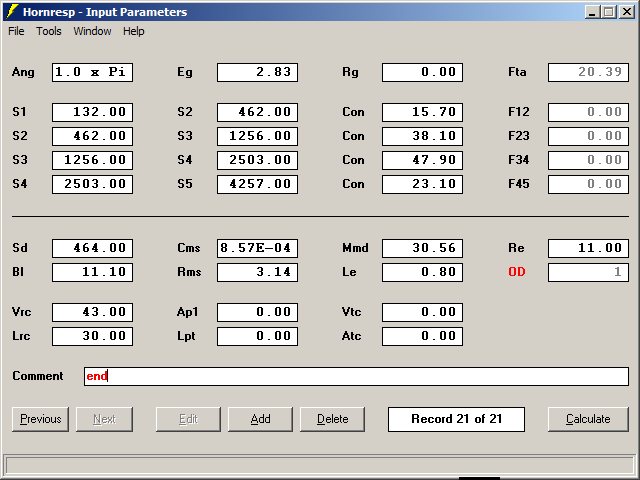This screenshot has width=640, height=480.
Task: Click the Previous record button
Action: pos(40,419)
